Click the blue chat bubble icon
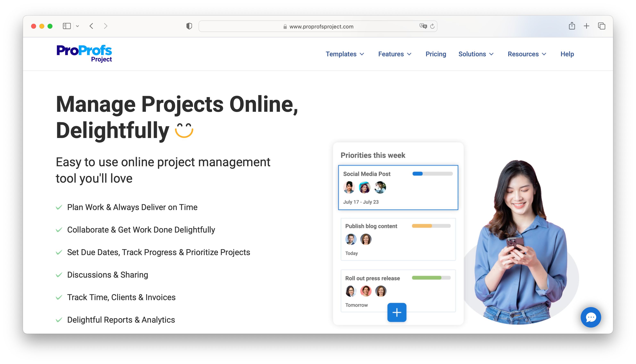The width and height of the screenshot is (636, 364). [591, 317]
